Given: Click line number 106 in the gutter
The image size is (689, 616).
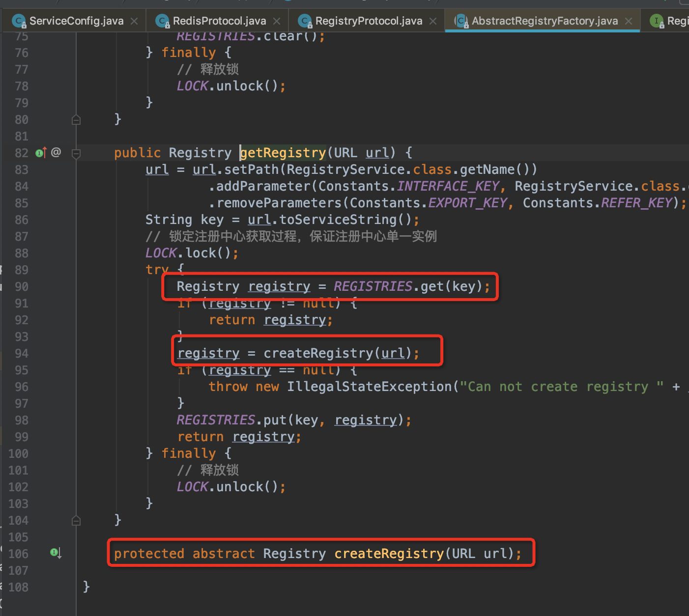Looking at the screenshot, I should coord(18,554).
